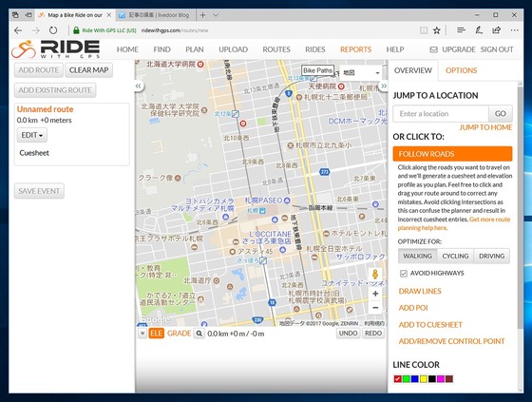Switch to the OPTIONS tab
Viewport: 532px width, 402px height.
(x=461, y=70)
